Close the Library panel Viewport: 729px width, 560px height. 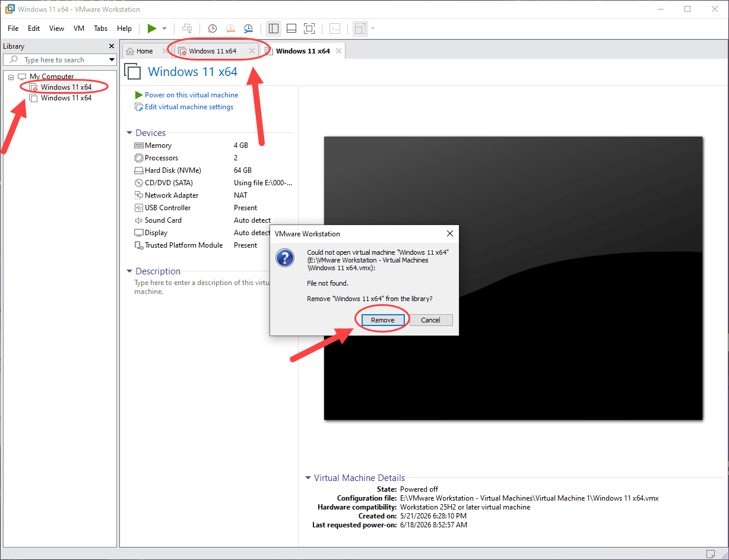coord(112,46)
